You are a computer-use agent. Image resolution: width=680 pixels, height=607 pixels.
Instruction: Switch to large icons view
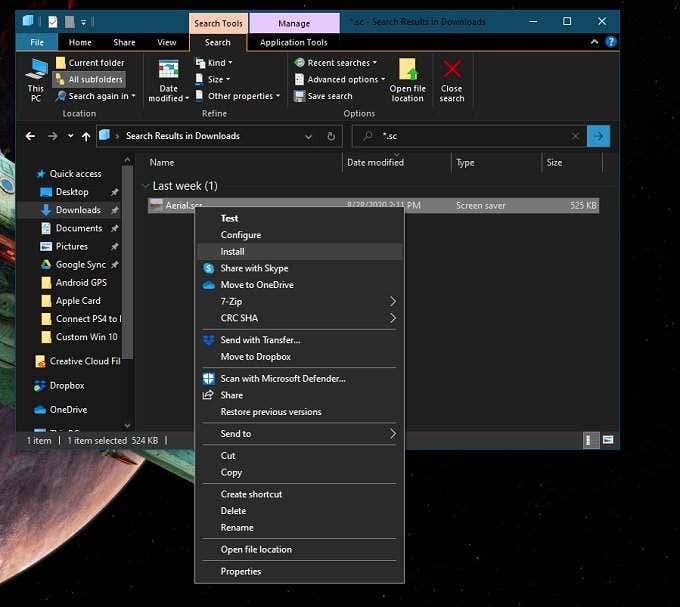(x=608, y=441)
